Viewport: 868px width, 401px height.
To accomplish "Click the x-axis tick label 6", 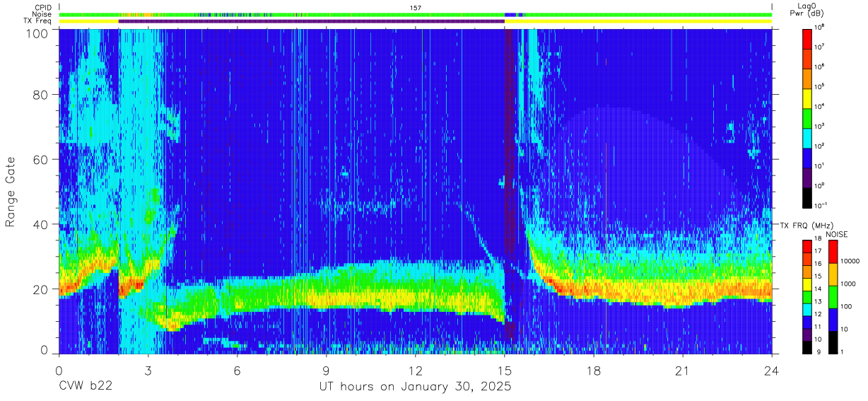I will tap(237, 370).
